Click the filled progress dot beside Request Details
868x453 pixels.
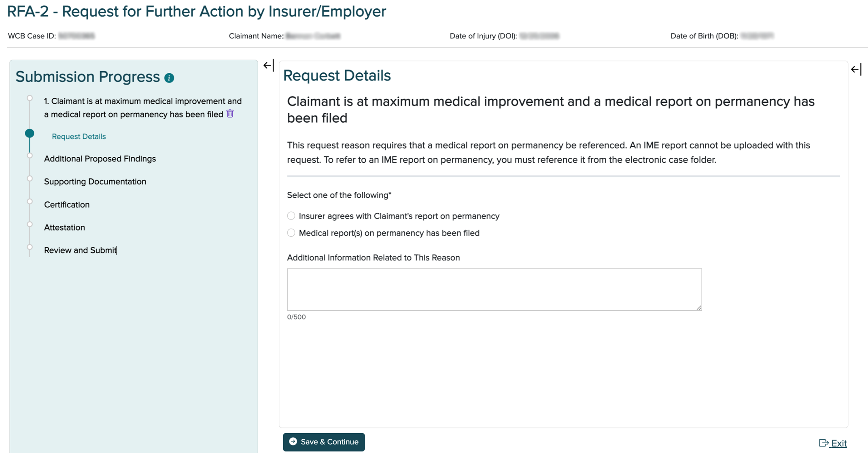(30, 133)
